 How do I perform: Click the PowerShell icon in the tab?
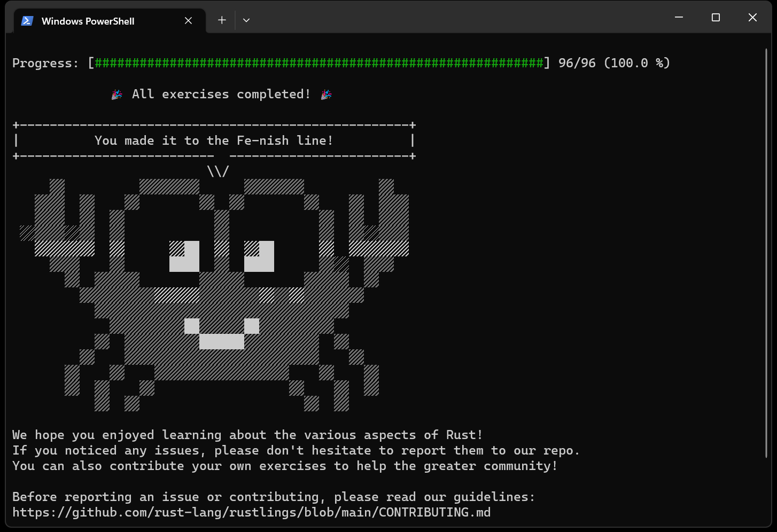pyautogui.click(x=27, y=21)
